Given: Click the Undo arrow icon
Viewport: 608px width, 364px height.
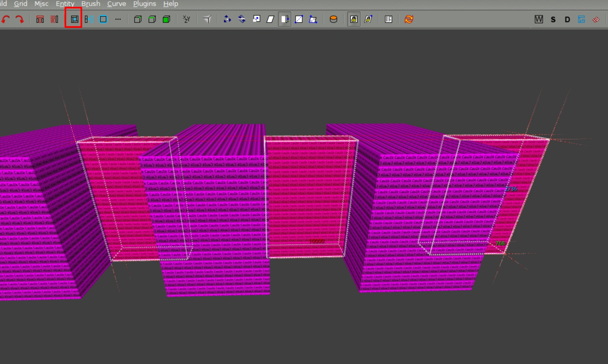Looking at the screenshot, I should (6, 19).
